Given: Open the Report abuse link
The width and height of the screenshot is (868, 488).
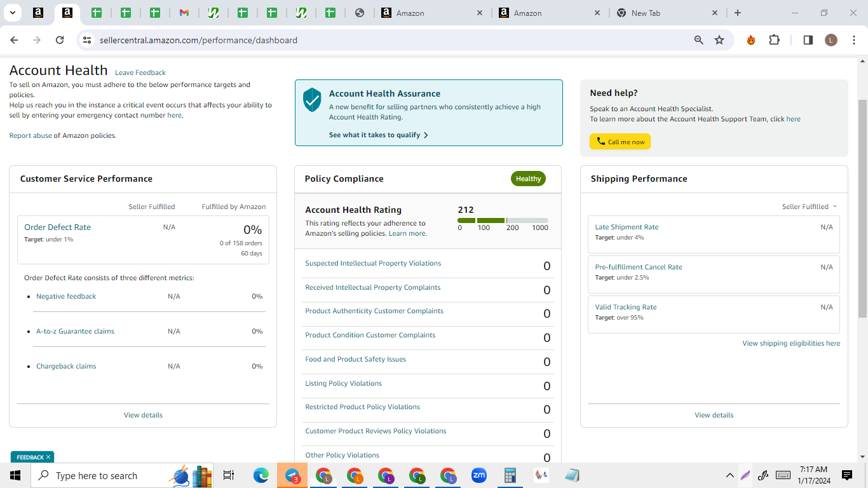Looking at the screenshot, I should click(x=31, y=135).
